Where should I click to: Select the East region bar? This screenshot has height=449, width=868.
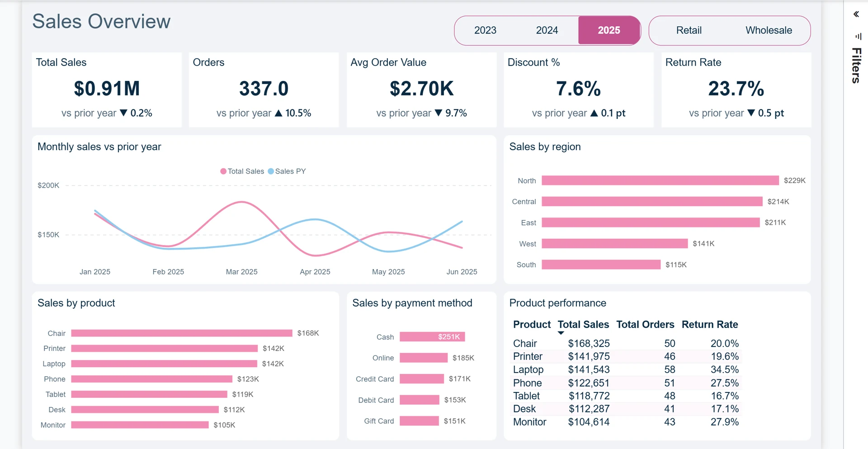651,222
